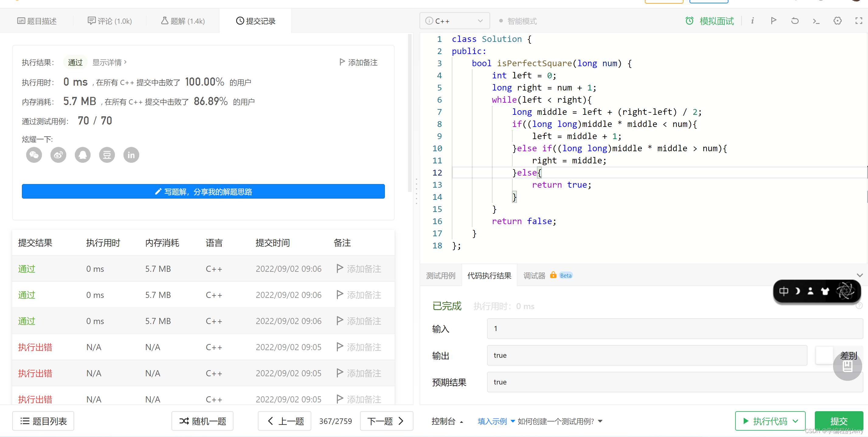Click the reset code icon
The height and width of the screenshot is (437, 868).
click(x=794, y=21)
